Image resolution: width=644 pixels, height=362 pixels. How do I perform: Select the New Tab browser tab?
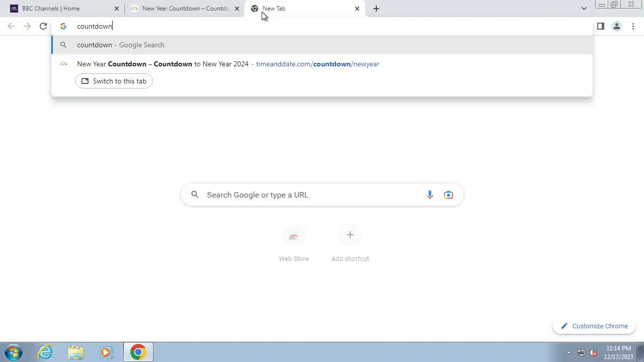pos(305,9)
